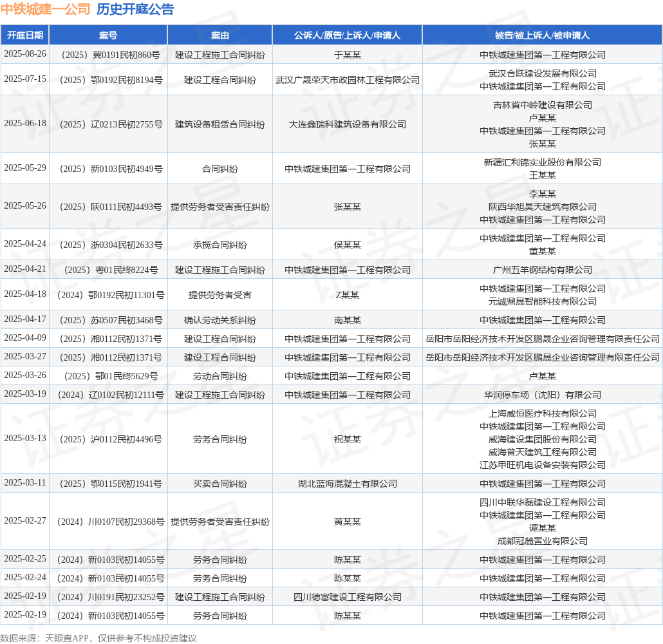Click defendant 武汉合跃建设发展有限公司
The height and width of the screenshot is (644, 663).
tap(542, 73)
